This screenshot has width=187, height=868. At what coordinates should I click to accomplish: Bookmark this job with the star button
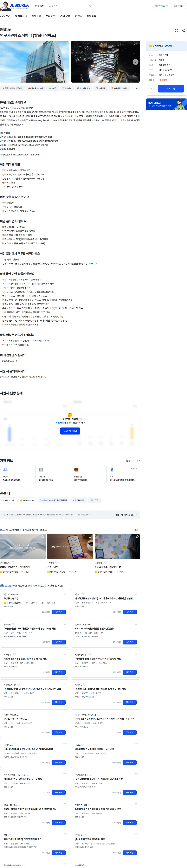(153, 89)
